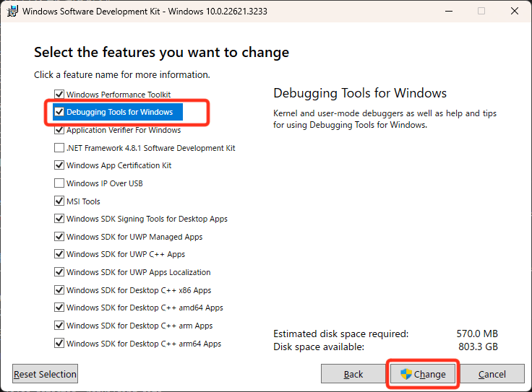Screen dimensions: 532x392
Task: Click the Application Verifier For Windows name
Action: pos(124,130)
